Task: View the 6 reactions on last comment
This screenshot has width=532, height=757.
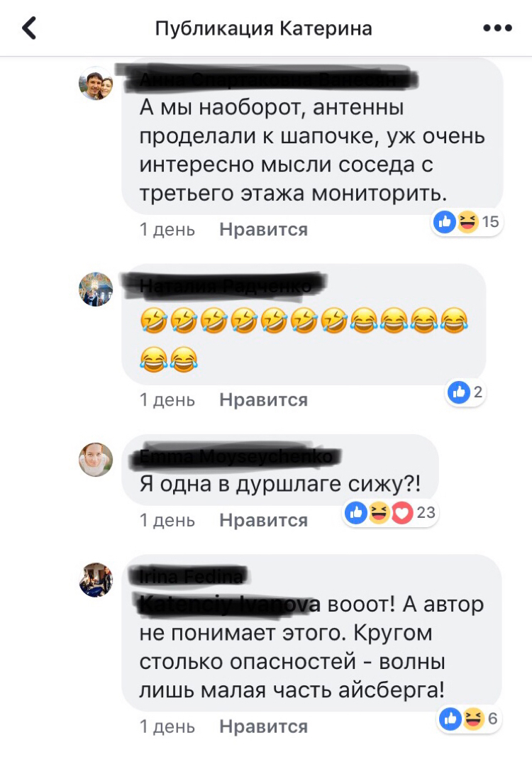Action: [468, 719]
